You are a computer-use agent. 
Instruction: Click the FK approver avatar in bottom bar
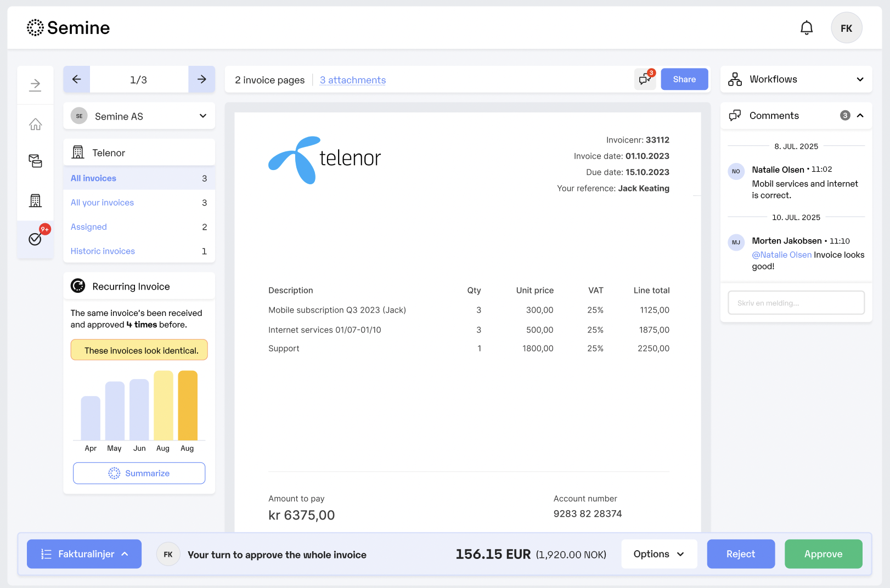coord(168,555)
